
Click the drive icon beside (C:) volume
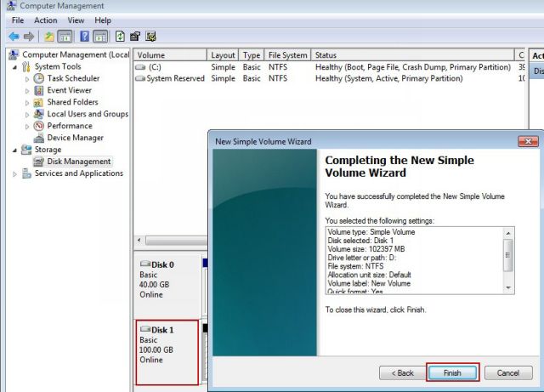point(140,66)
